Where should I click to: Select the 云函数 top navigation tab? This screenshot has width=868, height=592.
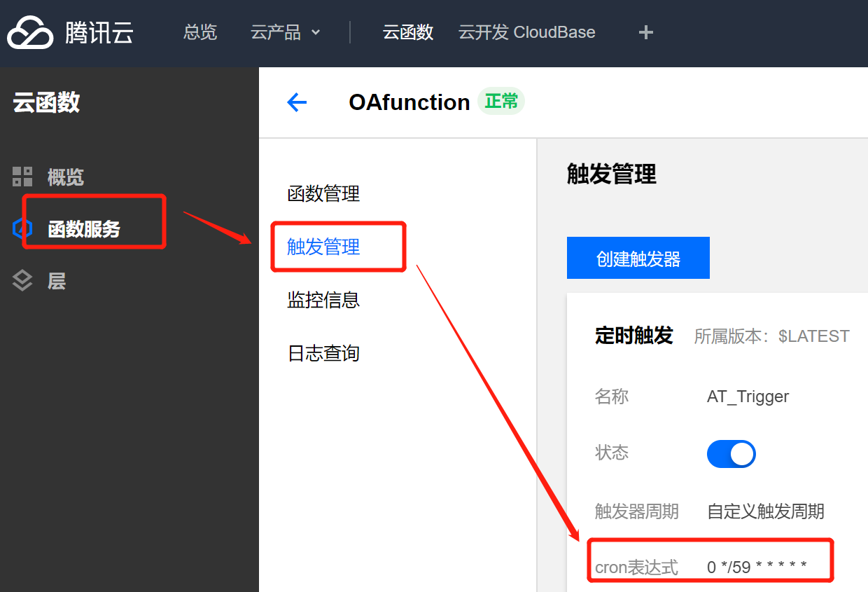click(x=408, y=32)
